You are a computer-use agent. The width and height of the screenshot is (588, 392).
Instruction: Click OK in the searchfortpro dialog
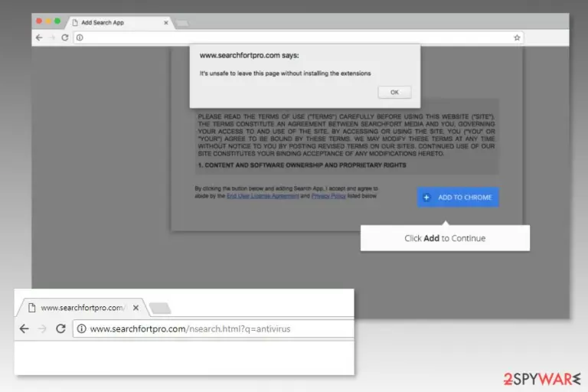pos(394,93)
